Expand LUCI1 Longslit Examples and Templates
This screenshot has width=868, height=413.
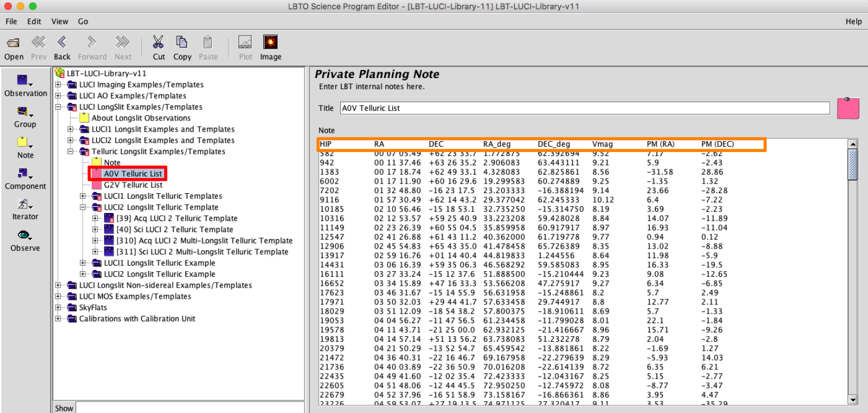pyautogui.click(x=71, y=129)
